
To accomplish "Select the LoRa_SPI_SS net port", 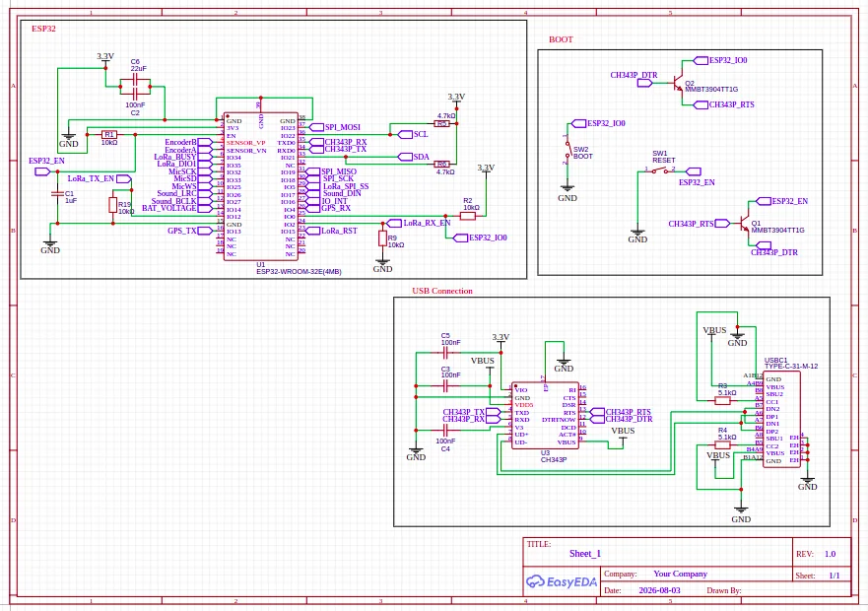I will coord(337,186).
